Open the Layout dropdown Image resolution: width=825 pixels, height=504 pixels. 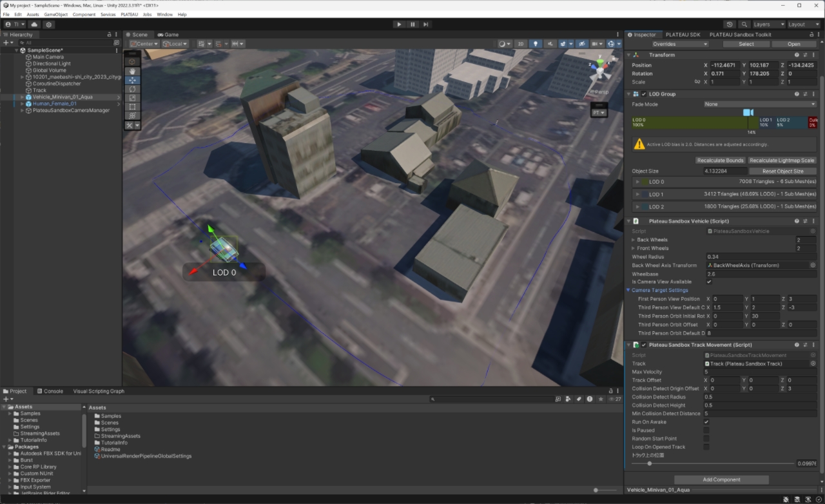click(x=804, y=24)
